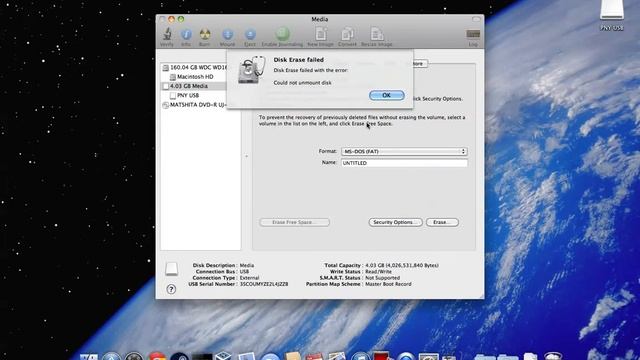Image resolution: width=640 pixels, height=360 pixels.
Task: Click the Security Options button
Action: (395, 222)
